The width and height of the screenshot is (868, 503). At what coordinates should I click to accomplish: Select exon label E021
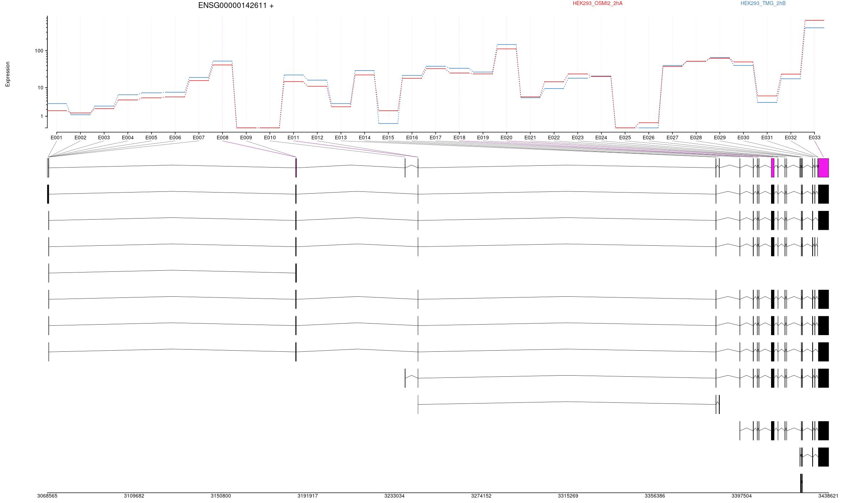click(x=530, y=138)
